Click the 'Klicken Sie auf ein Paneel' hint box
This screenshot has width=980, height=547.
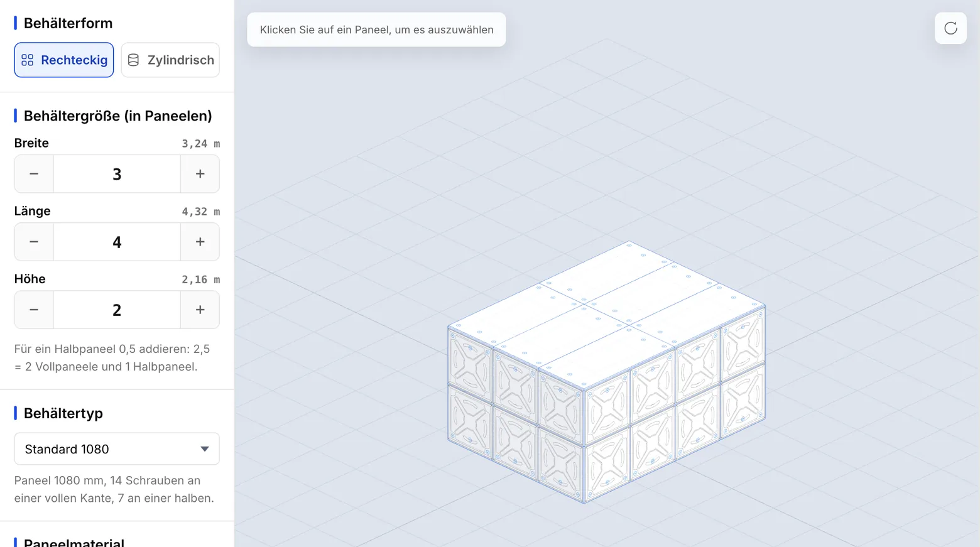pyautogui.click(x=376, y=30)
